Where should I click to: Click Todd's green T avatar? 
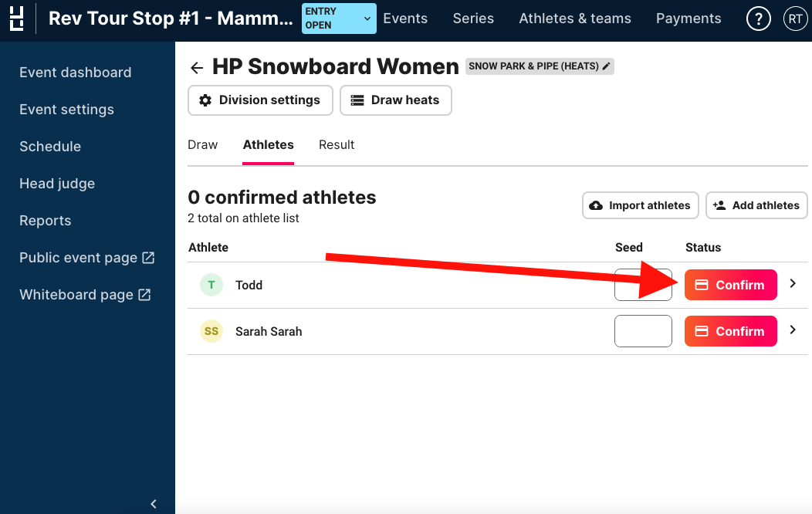pyautogui.click(x=211, y=285)
